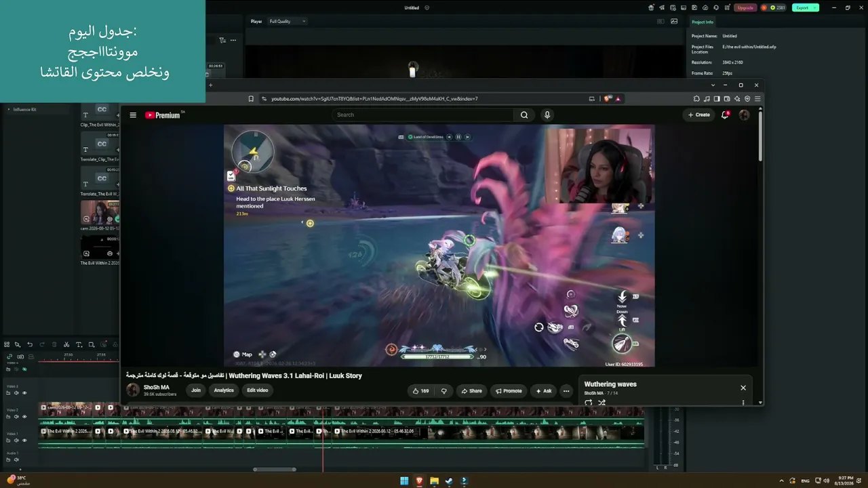The height and width of the screenshot is (488, 868).
Task: Open a new browser tab with plus
Action: coord(210,85)
